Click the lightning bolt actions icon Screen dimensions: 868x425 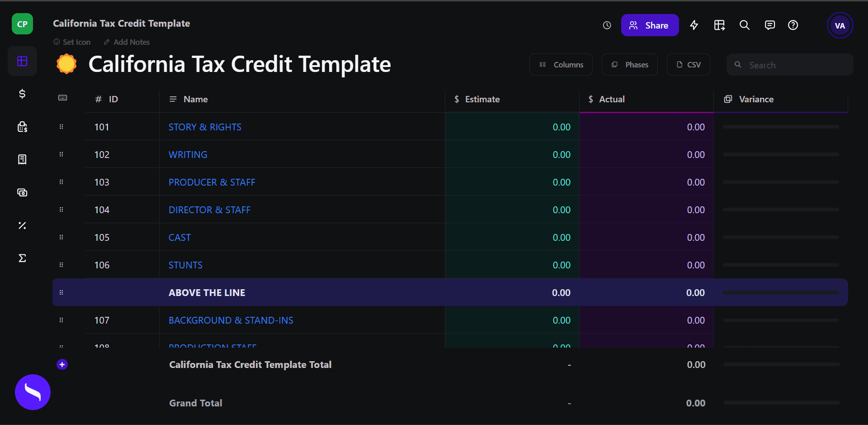pyautogui.click(x=694, y=25)
